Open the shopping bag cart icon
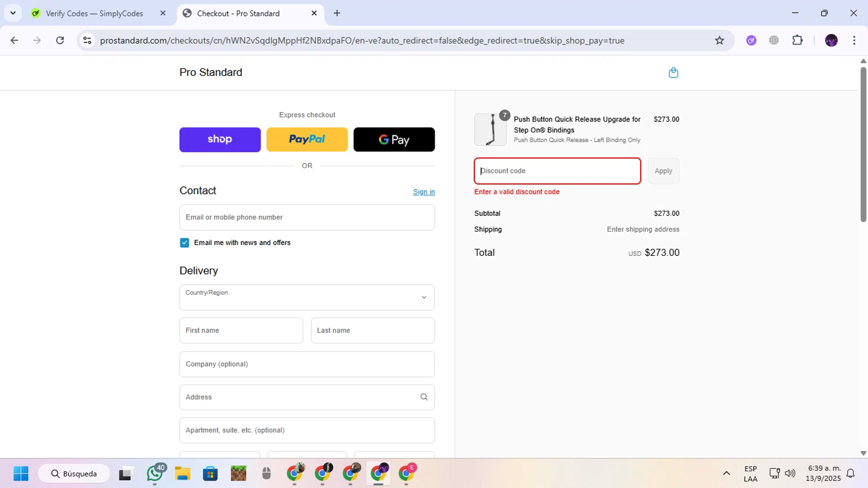This screenshot has height=488, width=868. tap(673, 72)
